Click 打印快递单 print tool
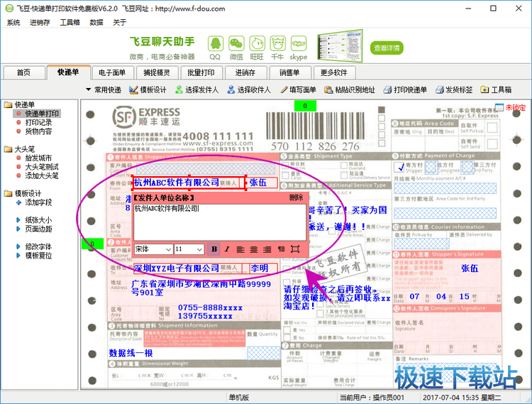 (405, 89)
